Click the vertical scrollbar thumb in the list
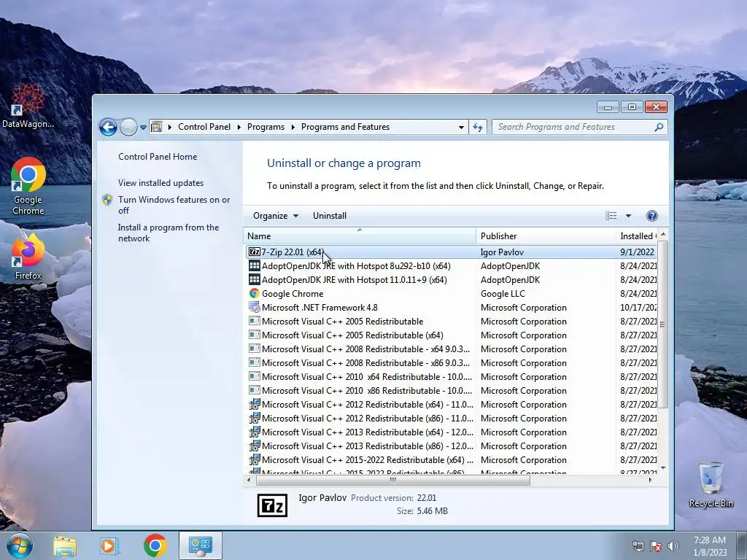Screen dimensions: 747x560 tap(662, 324)
